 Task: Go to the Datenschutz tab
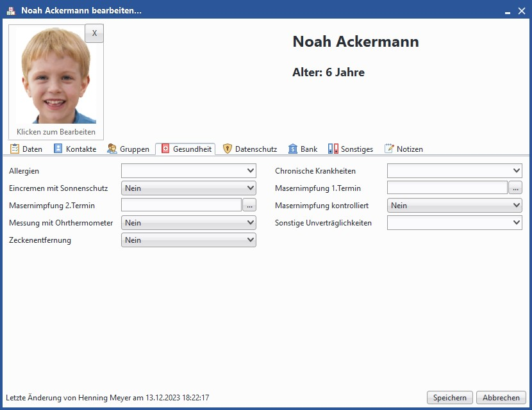pyautogui.click(x=250, y=149)
